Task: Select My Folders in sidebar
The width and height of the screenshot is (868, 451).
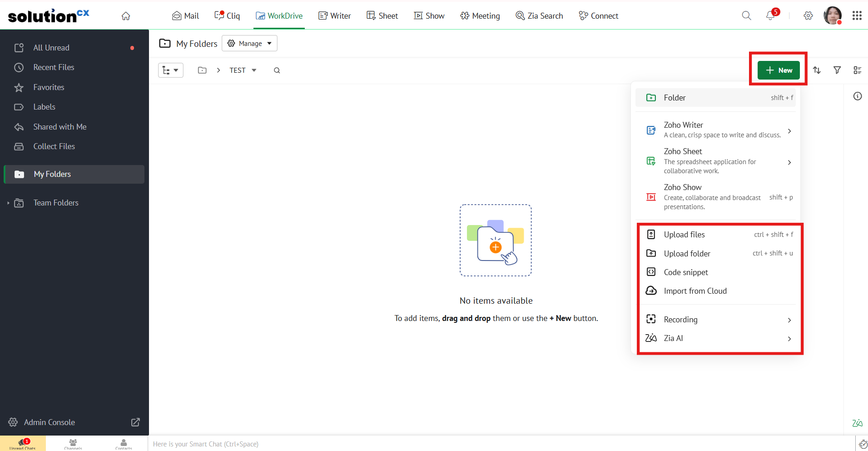Action: click(74, 174)
